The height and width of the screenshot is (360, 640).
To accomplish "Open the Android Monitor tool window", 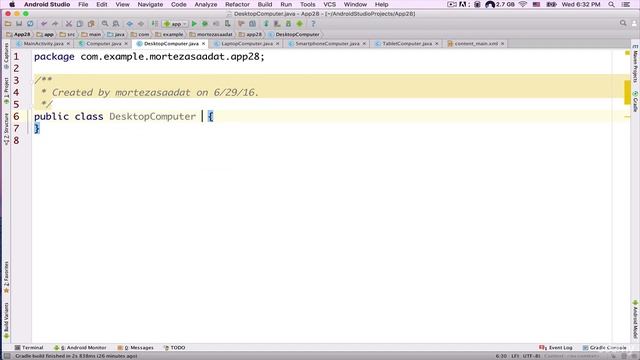I will (80, 348).
